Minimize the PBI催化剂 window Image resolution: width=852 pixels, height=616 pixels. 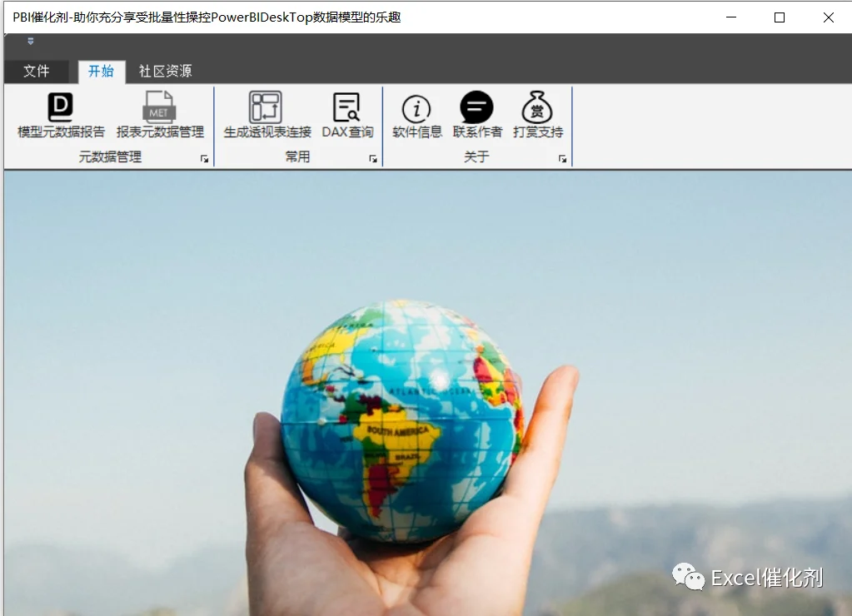click(x=731, y=17)
